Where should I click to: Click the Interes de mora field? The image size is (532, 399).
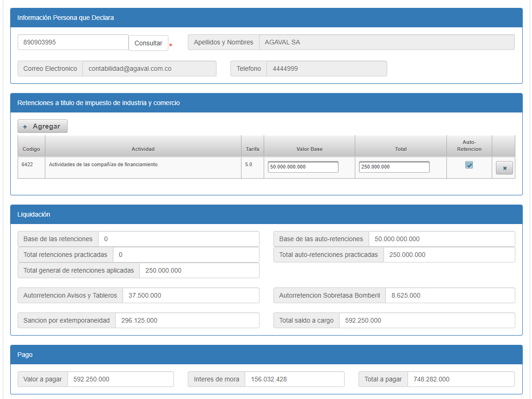click(294, 379)
